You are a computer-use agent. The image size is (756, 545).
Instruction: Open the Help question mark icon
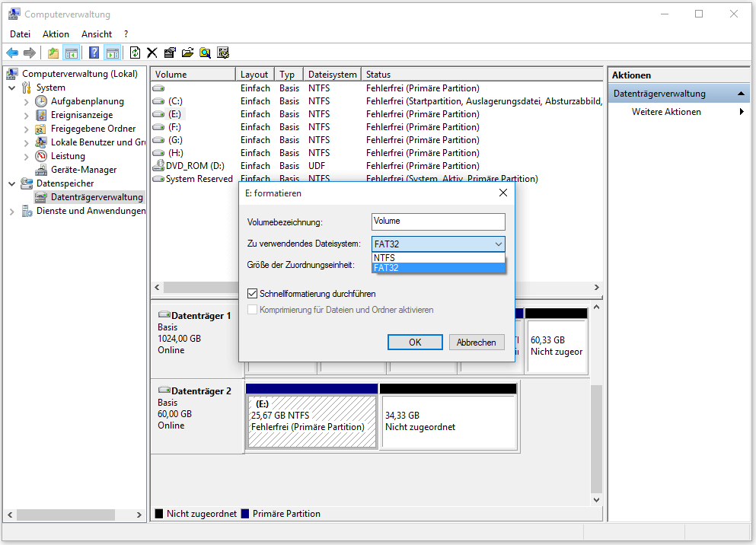pos(94,53)
